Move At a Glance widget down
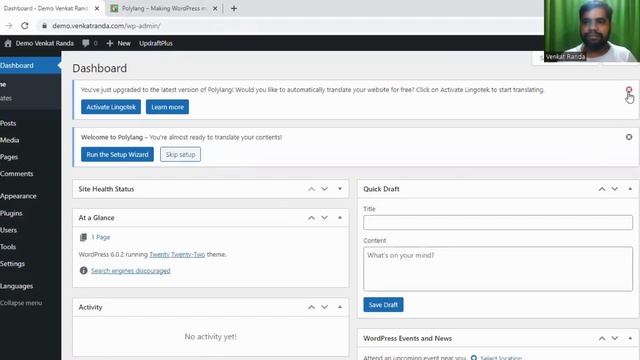This screenshot has width=640, height=360. pyautogui.click(x=324, y=218)
